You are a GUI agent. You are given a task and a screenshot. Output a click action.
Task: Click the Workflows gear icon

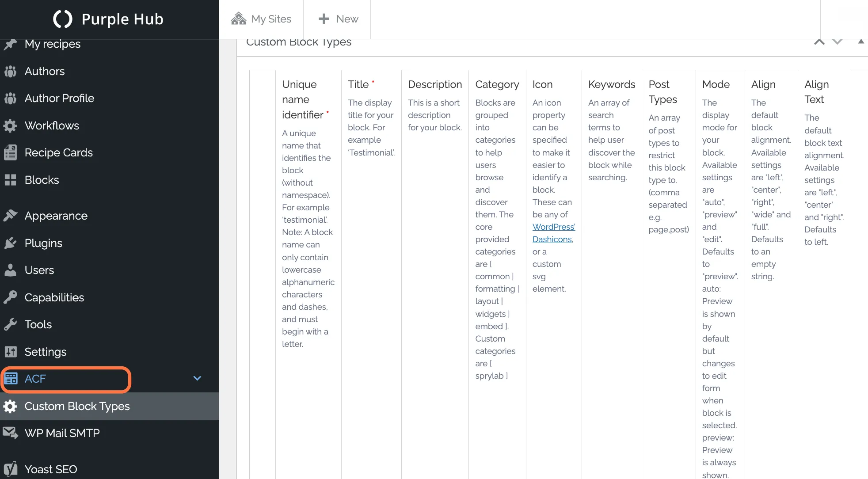[x=10, y=125]
